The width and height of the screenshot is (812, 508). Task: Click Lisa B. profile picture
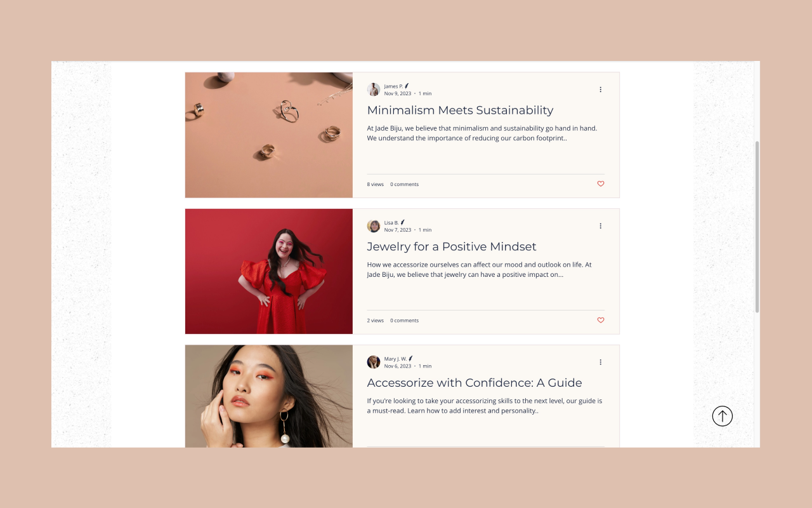point(374,226)
